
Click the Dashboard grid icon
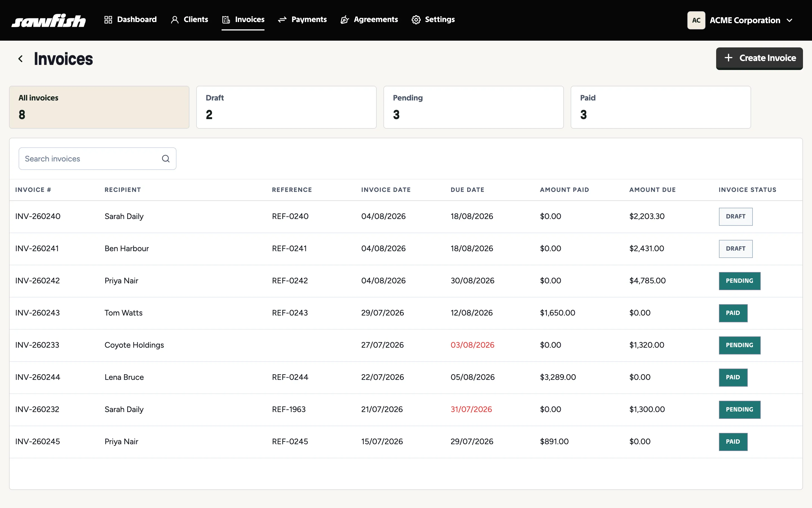[108, 20]
